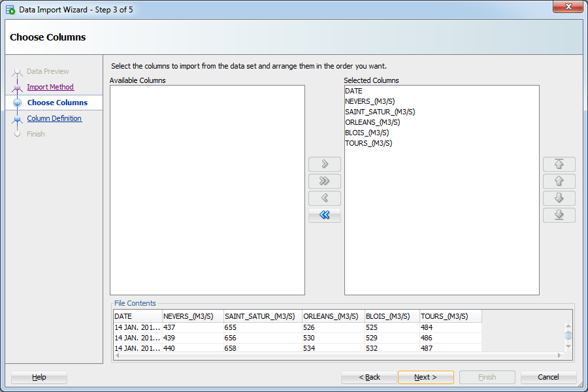Screen dimensions: 588x392
Task: Click the add all columns double-right arrow
Action: pos(325,181)
